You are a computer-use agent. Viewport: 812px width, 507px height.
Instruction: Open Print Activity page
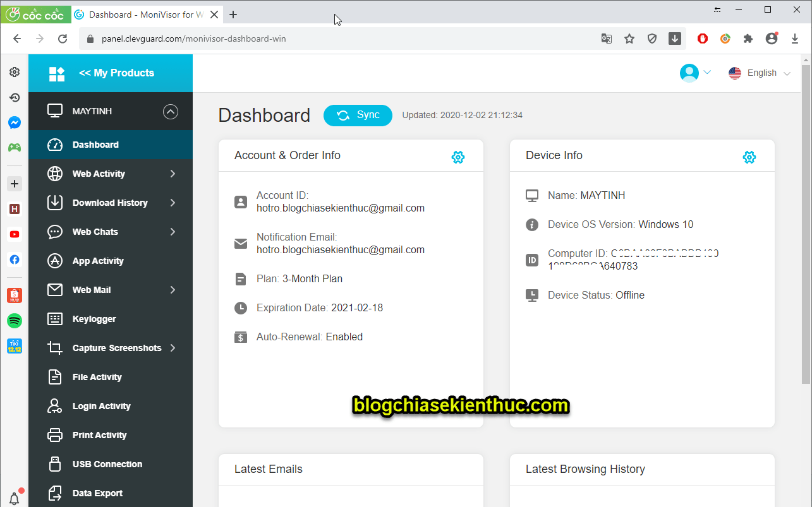tap(111, 435)
